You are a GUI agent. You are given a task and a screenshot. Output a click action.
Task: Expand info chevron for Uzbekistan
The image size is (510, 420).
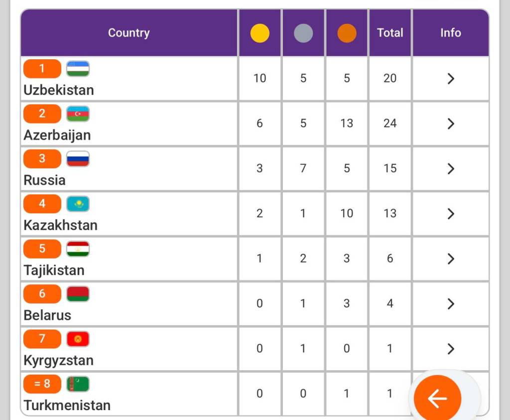pos(451,79)
